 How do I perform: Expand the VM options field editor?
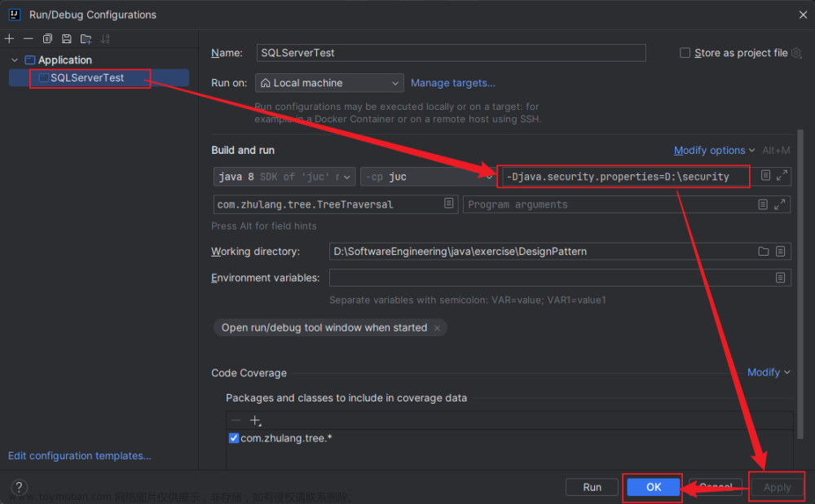(782, 175)
